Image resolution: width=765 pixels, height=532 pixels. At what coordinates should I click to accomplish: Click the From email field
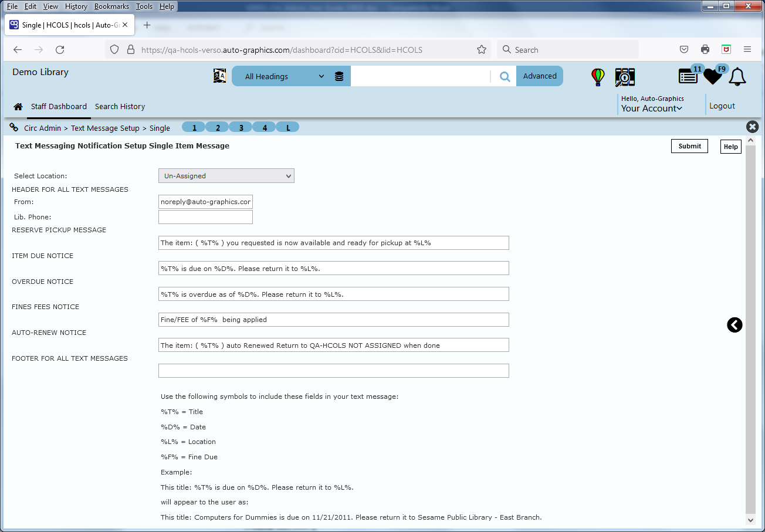pyautogui.click(x=205, y=202)
